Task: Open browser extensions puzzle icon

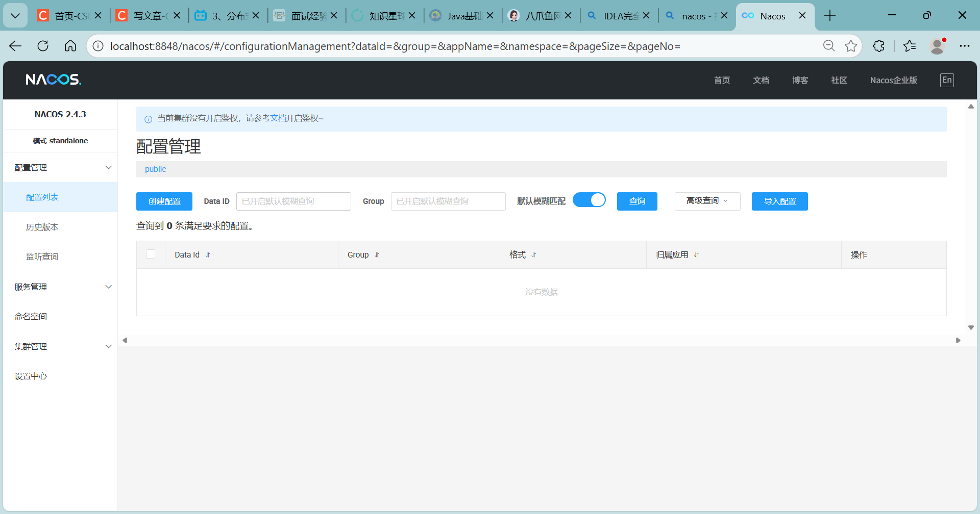Action: (x=878, y=46)
